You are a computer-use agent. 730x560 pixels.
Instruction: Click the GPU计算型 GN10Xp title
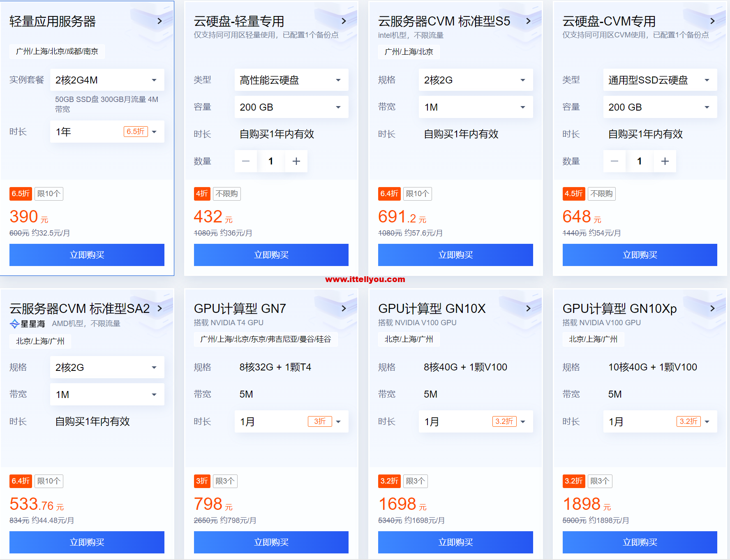(x=620, y=309)
